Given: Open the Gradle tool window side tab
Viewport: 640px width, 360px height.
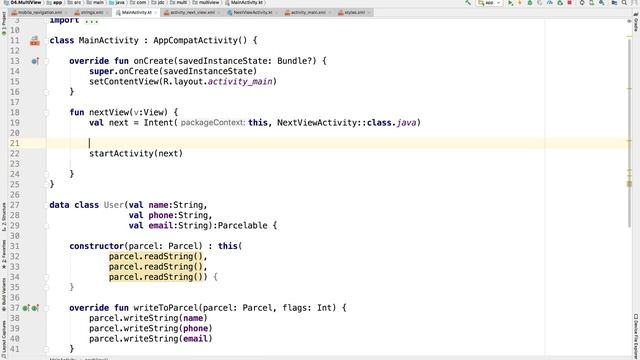Looking at the screenshot, I should 636,22.
